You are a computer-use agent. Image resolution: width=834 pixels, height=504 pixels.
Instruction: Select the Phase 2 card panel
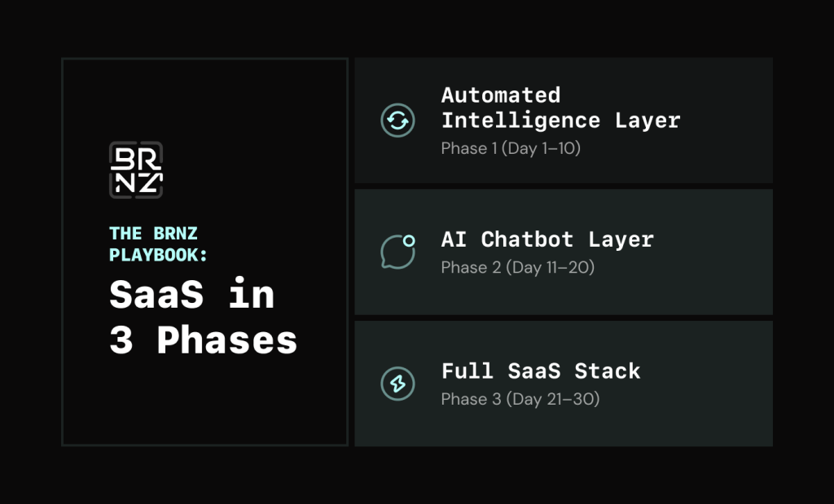(564, 252)
